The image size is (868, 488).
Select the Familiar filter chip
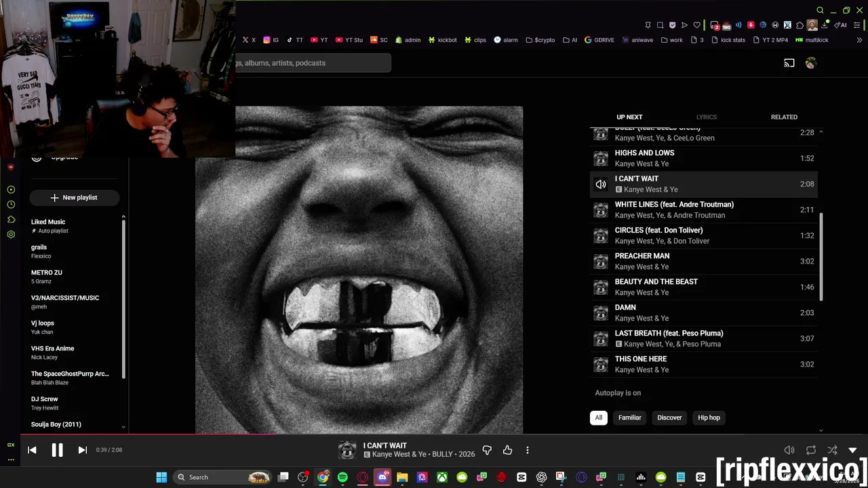click(x=629, y=418)
